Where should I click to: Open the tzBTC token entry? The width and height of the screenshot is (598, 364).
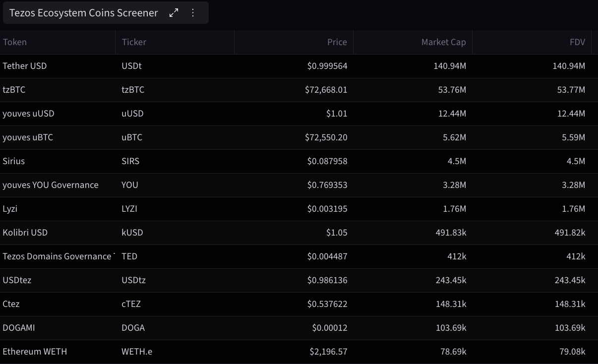14,90
